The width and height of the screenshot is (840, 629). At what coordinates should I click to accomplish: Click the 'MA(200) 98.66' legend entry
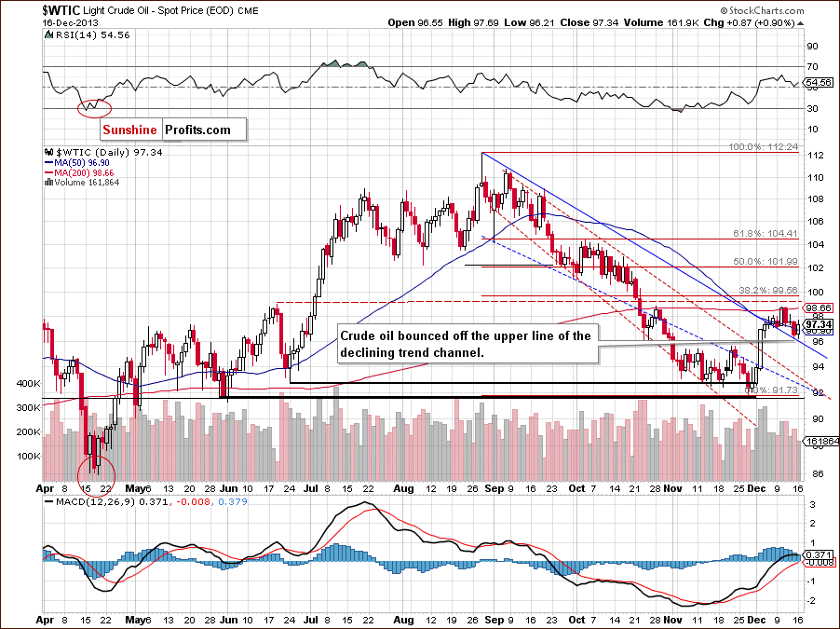(84, 172)
